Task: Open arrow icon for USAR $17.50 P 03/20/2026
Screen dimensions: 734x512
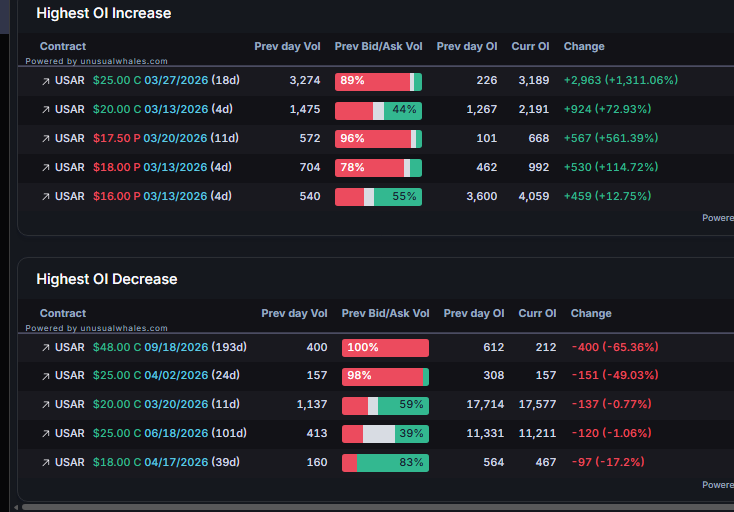Action: 45,139
